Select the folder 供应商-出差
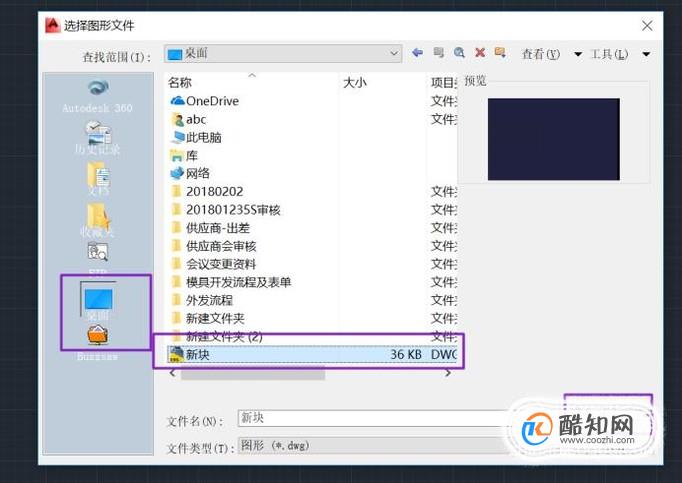Image resolution: width=682 pixels, height=483 pixels. 210,228
